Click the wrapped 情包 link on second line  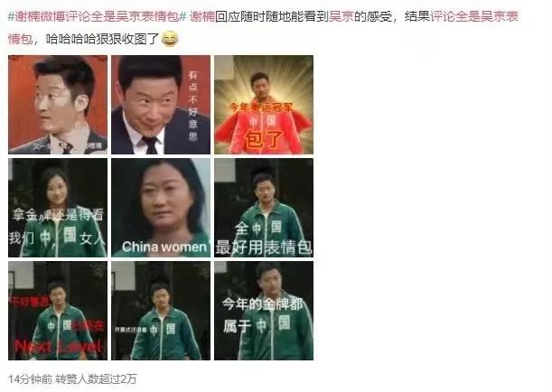click(21, 39)
